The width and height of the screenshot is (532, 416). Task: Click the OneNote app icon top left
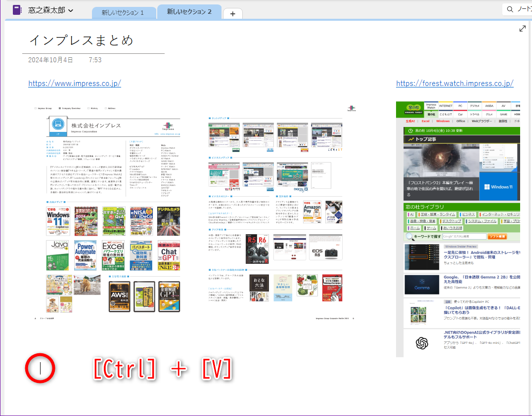(x=16, y=9)
